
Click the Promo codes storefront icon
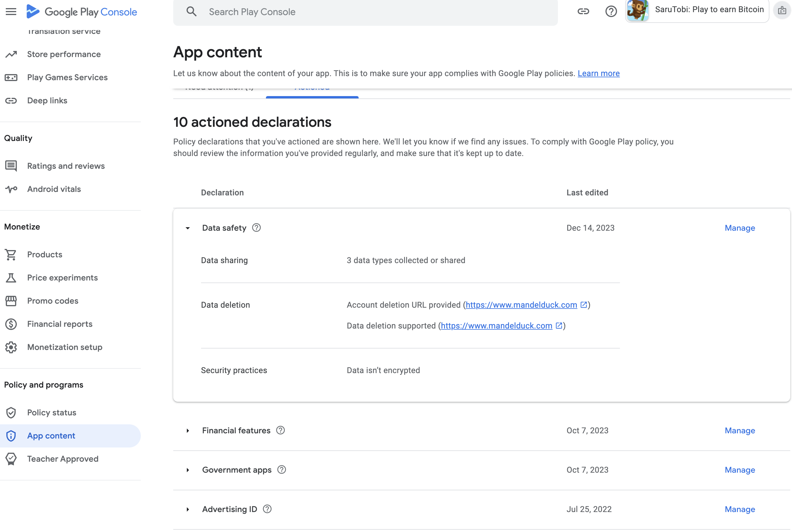point(11,301)
